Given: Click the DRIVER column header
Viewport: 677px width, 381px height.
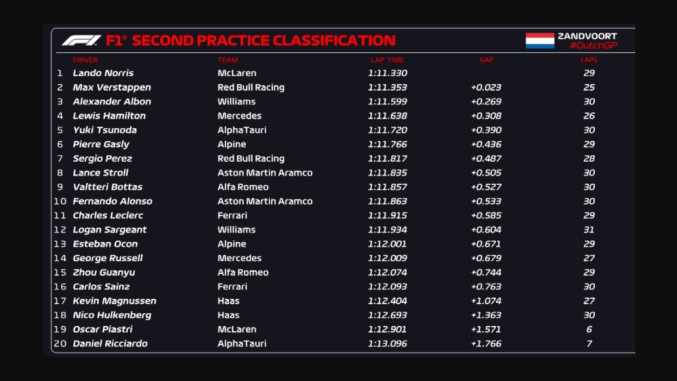Looking at the screenshot, I should 85,60.
